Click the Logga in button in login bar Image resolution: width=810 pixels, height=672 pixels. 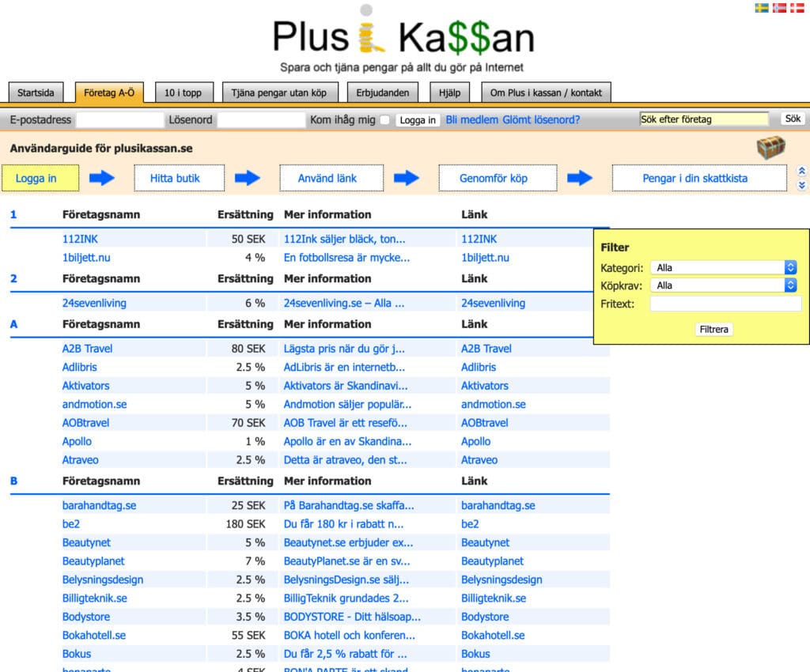(x=418, y=120)
